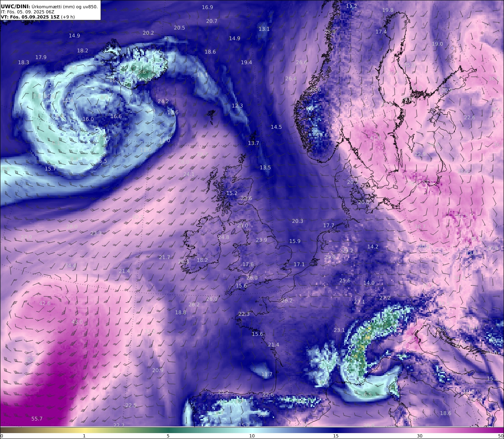Click the 22.5 value label
This screenshot has height=439, width=504.
coord(131,405)
